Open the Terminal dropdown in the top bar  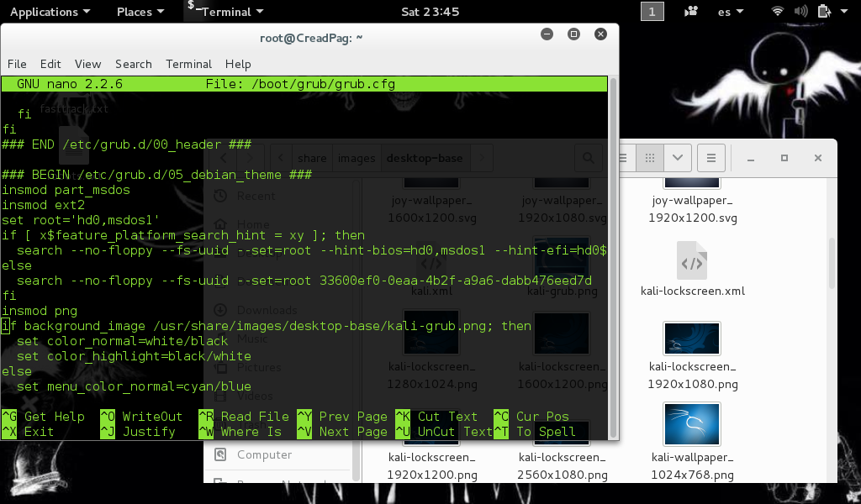click(x=227, y=12)
